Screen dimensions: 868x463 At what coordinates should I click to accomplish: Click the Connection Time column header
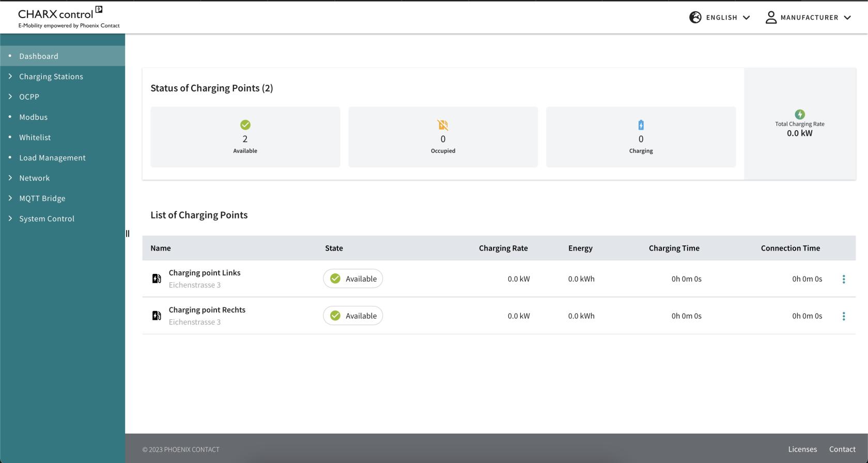(791, 248)
